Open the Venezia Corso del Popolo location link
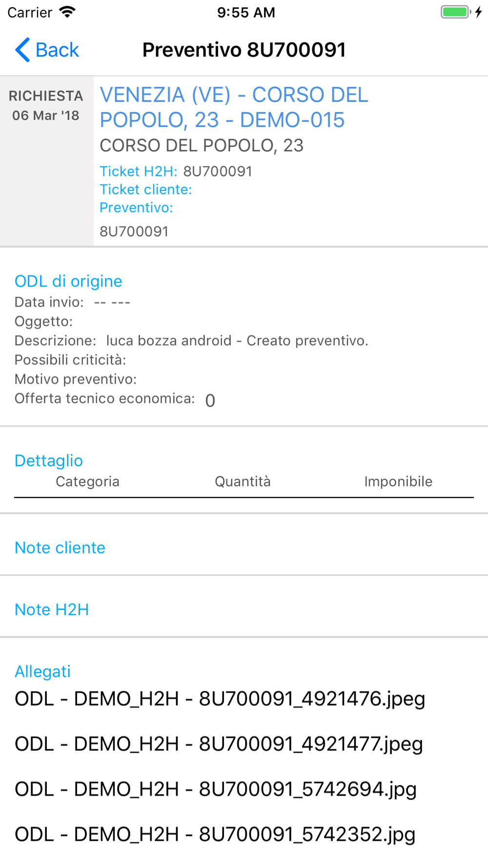This screenshot has height=868, width=488. [x=234, y=107]
